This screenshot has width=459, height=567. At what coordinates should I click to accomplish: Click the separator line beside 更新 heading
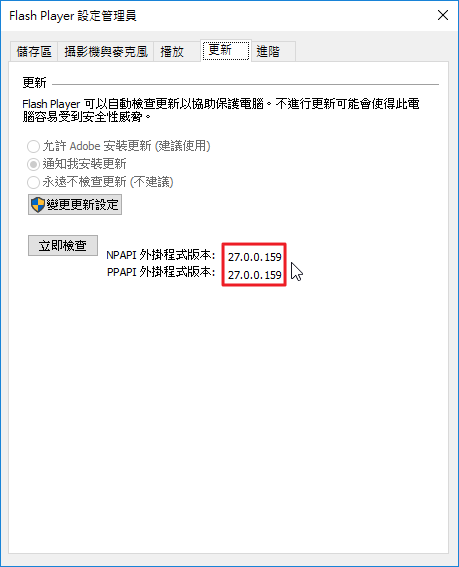pyautogui.click(x=245, y=84)
